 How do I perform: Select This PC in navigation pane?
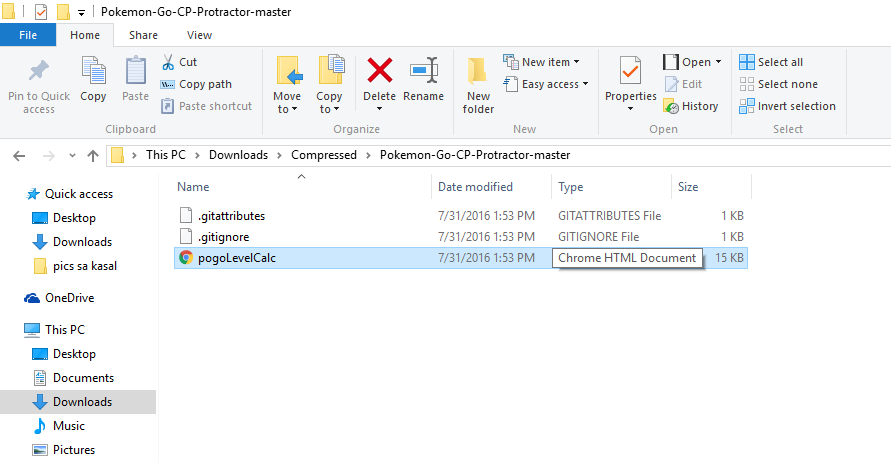click(x=65, y=329)
